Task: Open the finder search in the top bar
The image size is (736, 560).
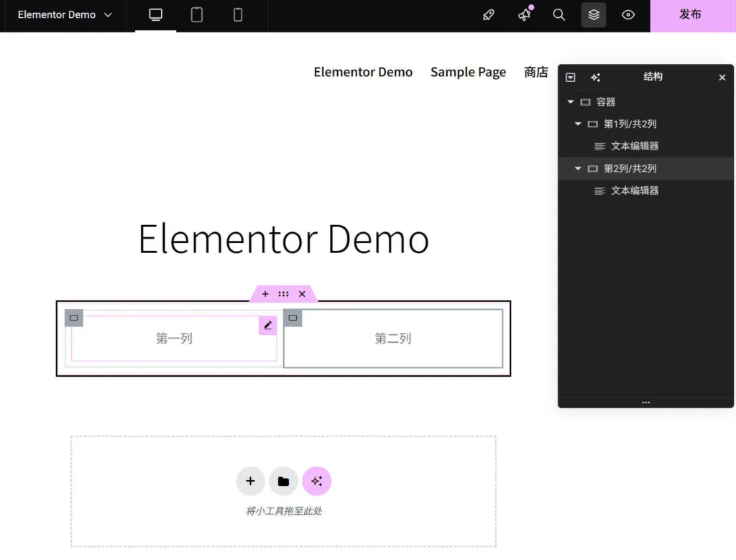Action: (x=559, y=15)
